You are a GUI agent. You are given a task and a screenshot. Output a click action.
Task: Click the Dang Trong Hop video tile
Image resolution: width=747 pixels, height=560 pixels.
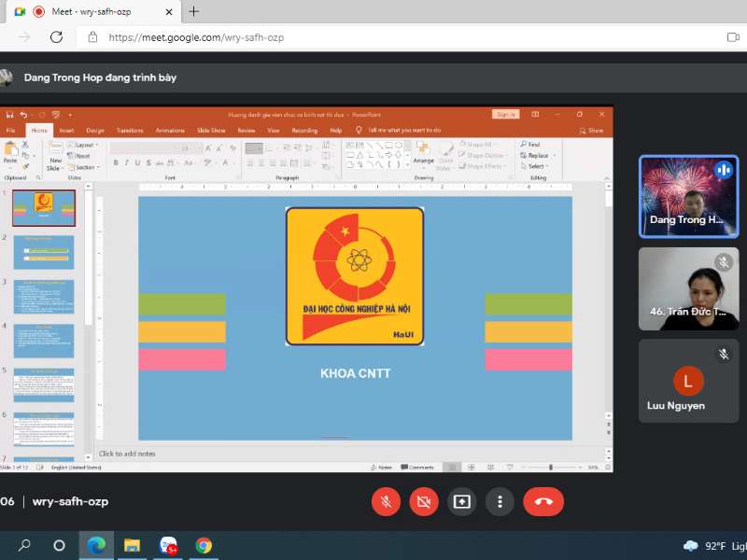[688, 196]
